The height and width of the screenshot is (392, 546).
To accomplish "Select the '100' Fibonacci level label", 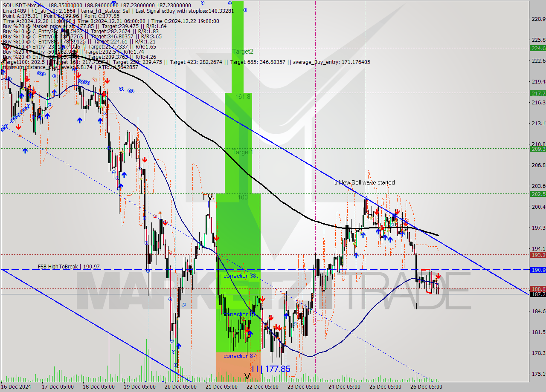I will tap(243, 197).
